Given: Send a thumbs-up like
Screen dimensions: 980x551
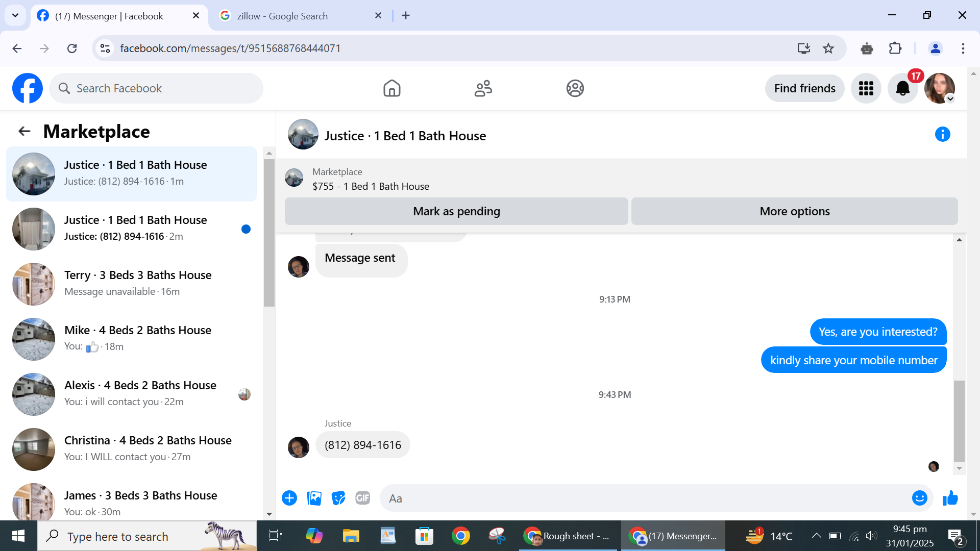Looking at the screenshot, I should (950, 498).
